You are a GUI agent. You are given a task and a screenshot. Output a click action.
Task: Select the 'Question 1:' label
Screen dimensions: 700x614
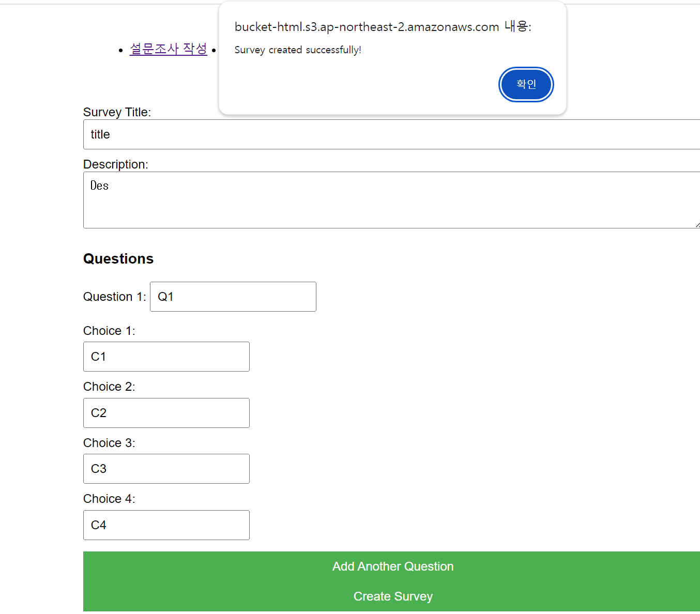coord(115,297)
